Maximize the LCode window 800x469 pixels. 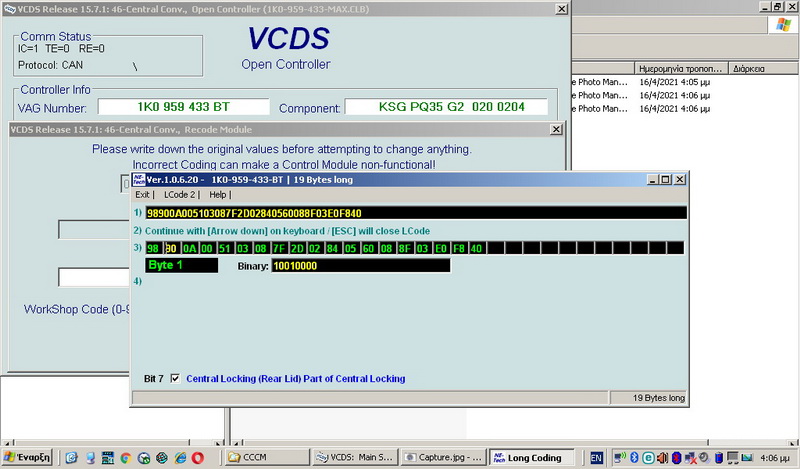[x=666, y=180]
